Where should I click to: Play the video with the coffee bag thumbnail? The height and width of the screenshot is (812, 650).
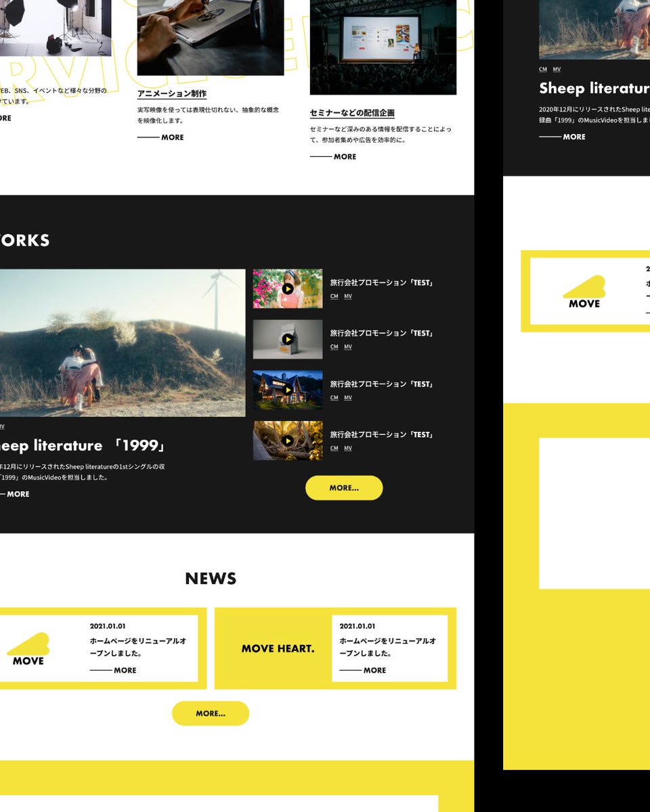(288, 340)
